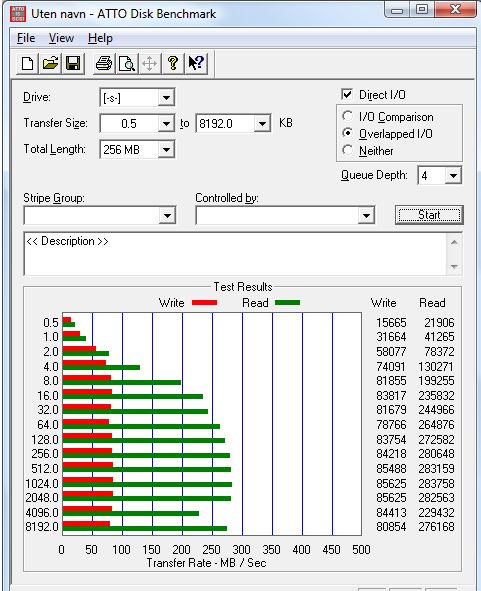Expand the Drive dropdown list
Viewport: 481px width, 591px height.
(x=166, y=98)
